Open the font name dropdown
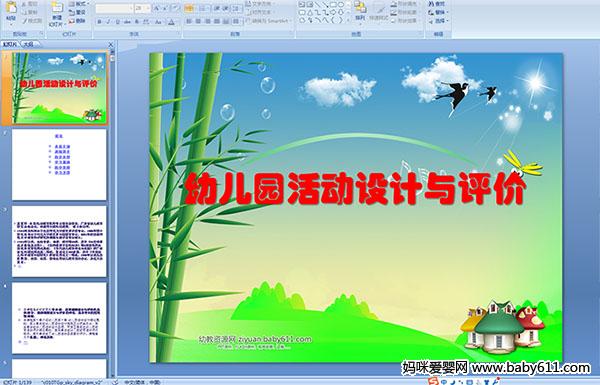The width and height of the screenshot is (600, 385). [131, 8]
